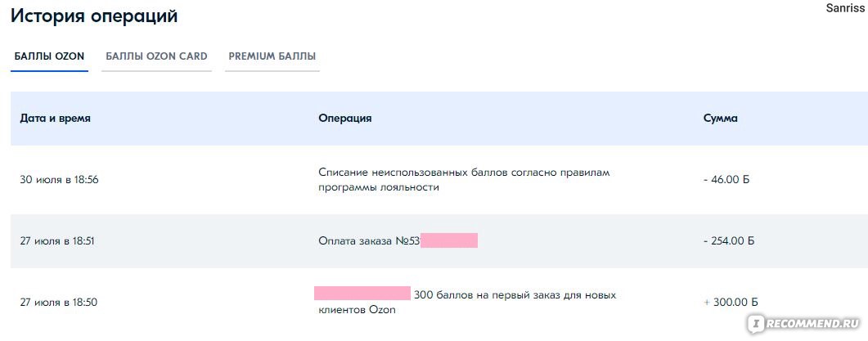Screen dimensions: 868x341
Task: Click the pink redacted order number block
Action: pos(449,240)
